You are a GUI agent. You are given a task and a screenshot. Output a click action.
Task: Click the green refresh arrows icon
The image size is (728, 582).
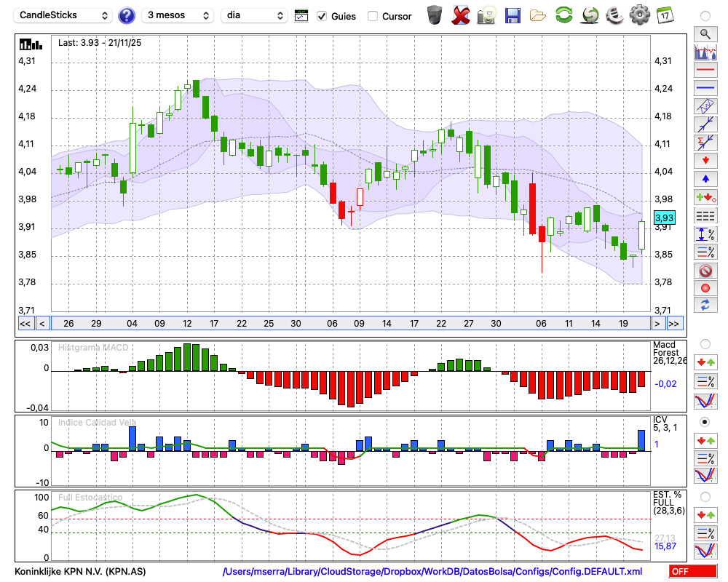[x=564, y=15]
